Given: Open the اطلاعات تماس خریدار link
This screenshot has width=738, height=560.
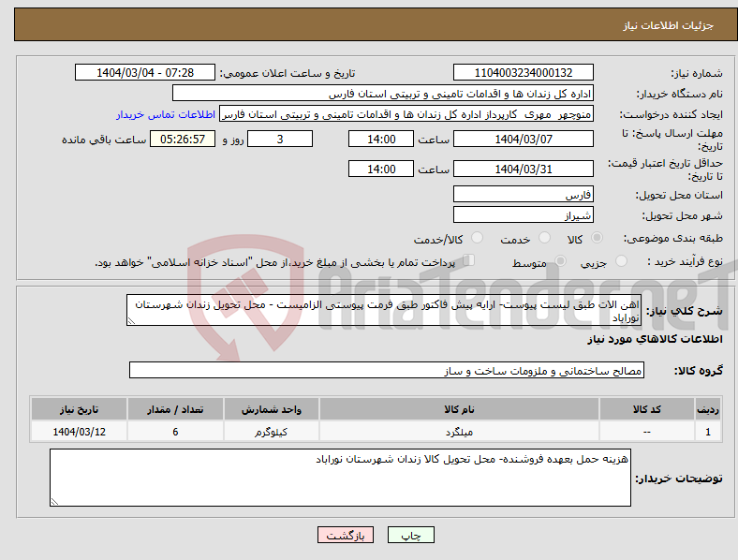Looking at the screenshot, I should [x=166, y=114].
